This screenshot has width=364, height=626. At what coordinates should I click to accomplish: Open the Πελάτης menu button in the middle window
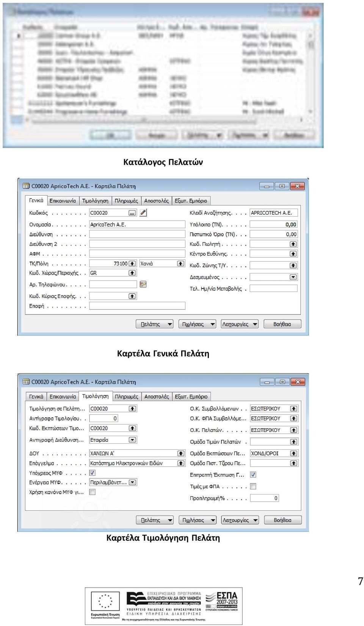click(x=155, y=324)
